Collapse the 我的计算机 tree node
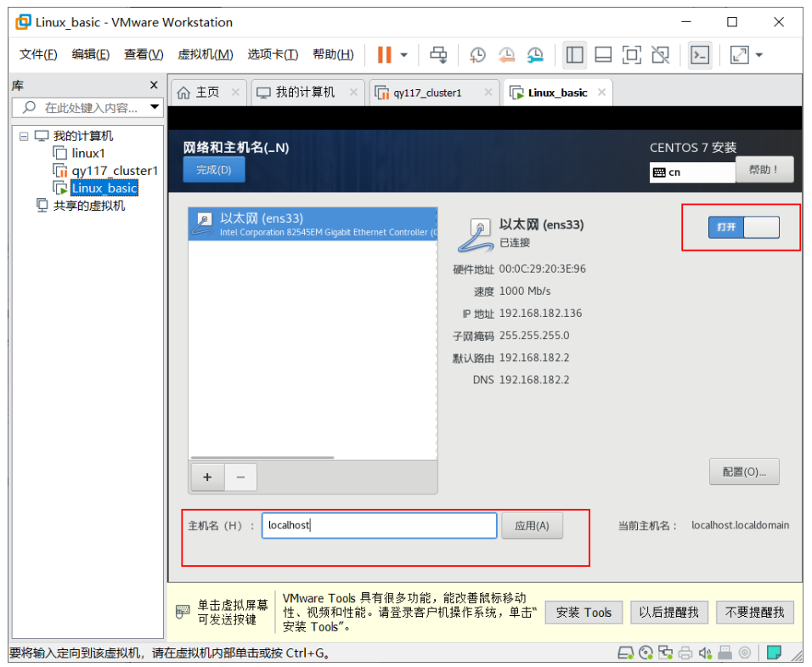The width and height of the screenshot is (812, 667). (x=23, y=136)
